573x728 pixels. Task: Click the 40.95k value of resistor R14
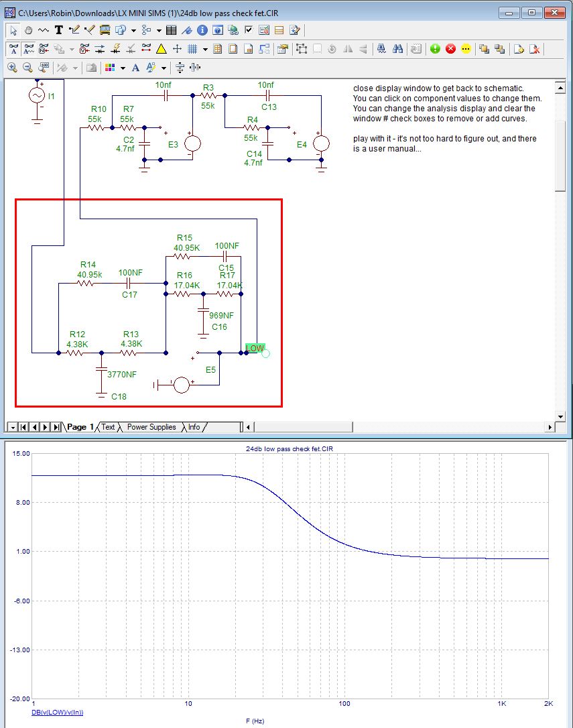click(89, 274)
